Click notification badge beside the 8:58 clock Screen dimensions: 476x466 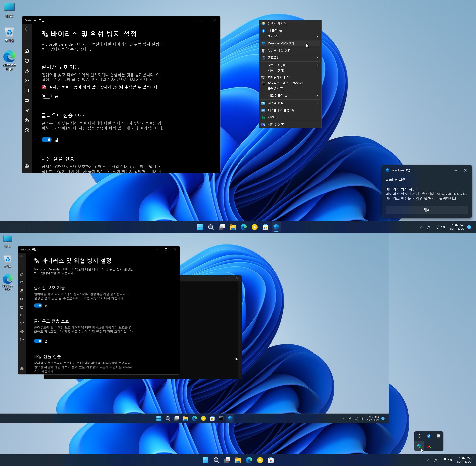pos(383,418)
